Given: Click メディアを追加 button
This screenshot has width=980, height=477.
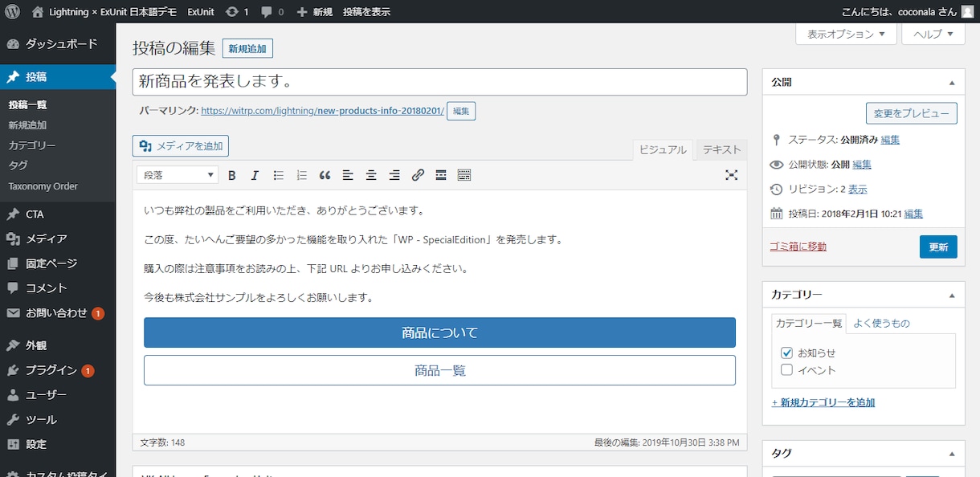Looking at the screenshot, I should tap(181, 145).
